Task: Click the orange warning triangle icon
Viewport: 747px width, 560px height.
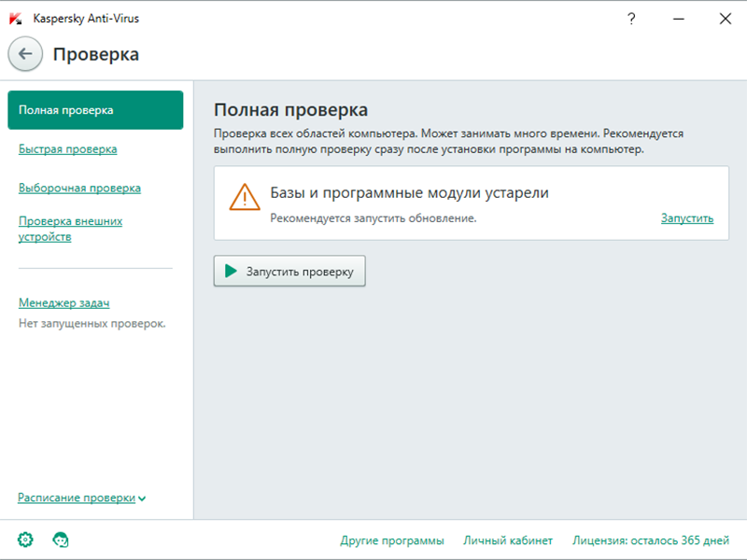Action: click(245, 196)
